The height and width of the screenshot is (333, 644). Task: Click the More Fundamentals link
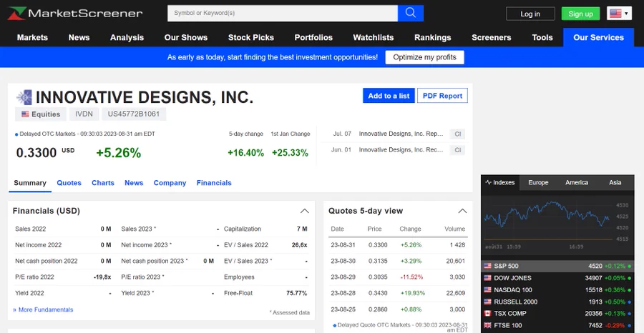pyautogui.click(x=43, y=309)
